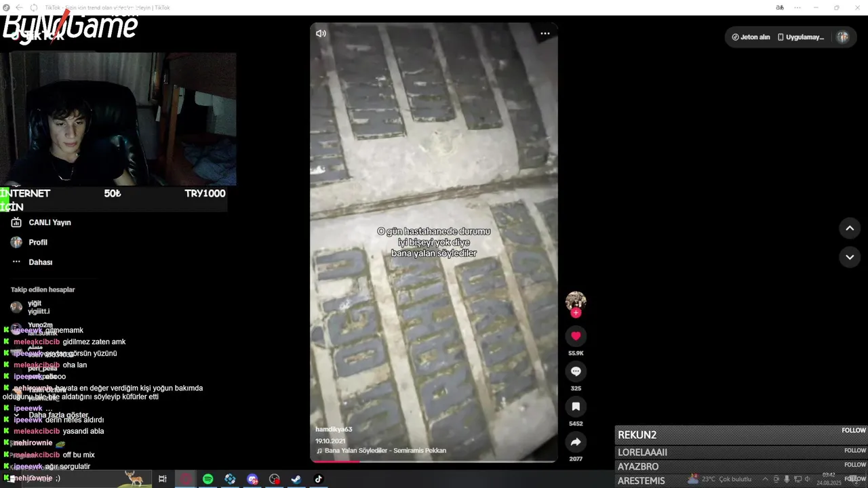The width and height of the screenshot is (868, 488).
Task: Follow LORELAAAII in the overlay list
Action: pyautogui.click(x=854, y=450)
